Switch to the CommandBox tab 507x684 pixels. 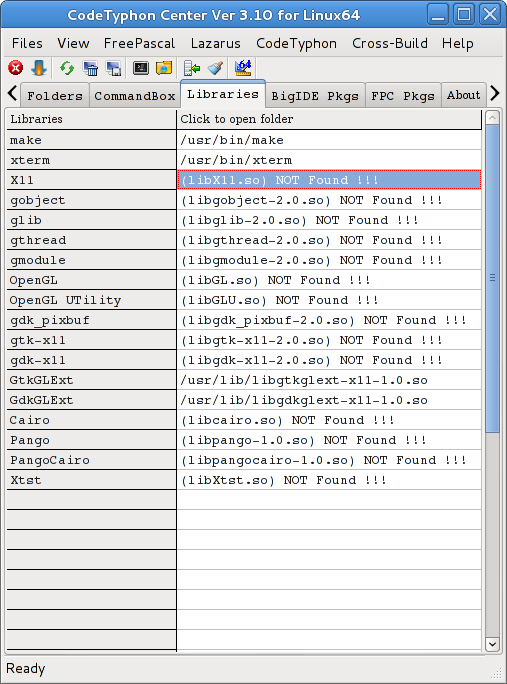point(135,96)
